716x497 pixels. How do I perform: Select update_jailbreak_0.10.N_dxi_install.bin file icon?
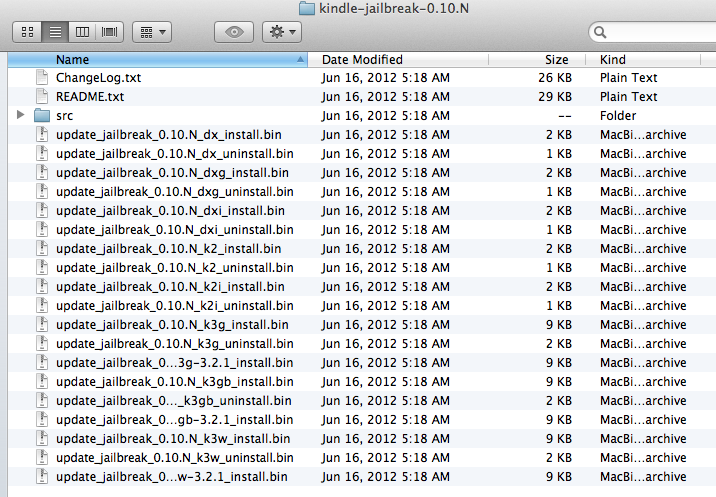(42, 211)
